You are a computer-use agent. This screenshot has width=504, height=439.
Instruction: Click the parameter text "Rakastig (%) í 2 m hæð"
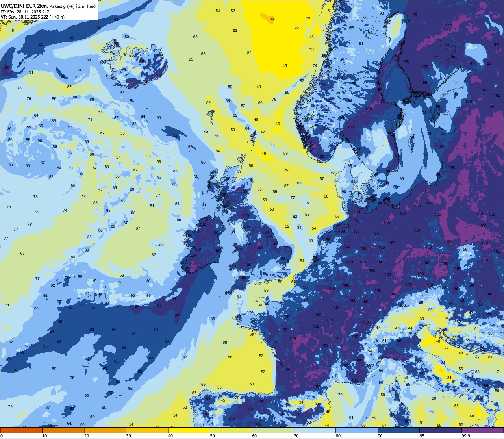[73, 6]
